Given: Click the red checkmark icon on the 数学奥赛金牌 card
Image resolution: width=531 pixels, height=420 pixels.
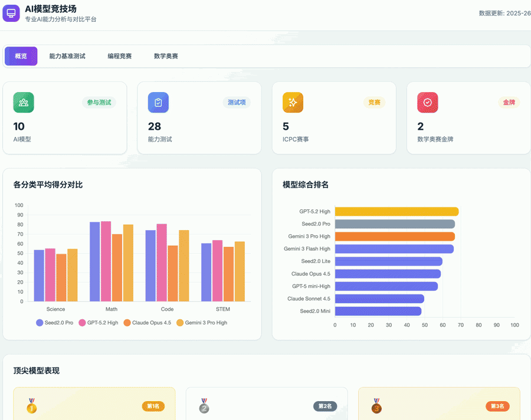Looking at the screenshot, I should tap(428, 102).
